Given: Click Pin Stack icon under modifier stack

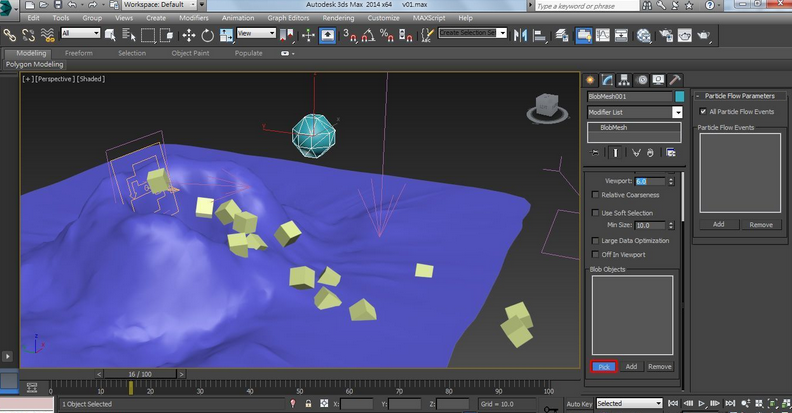Looking at the screenshot, I should tap(596, 153).
